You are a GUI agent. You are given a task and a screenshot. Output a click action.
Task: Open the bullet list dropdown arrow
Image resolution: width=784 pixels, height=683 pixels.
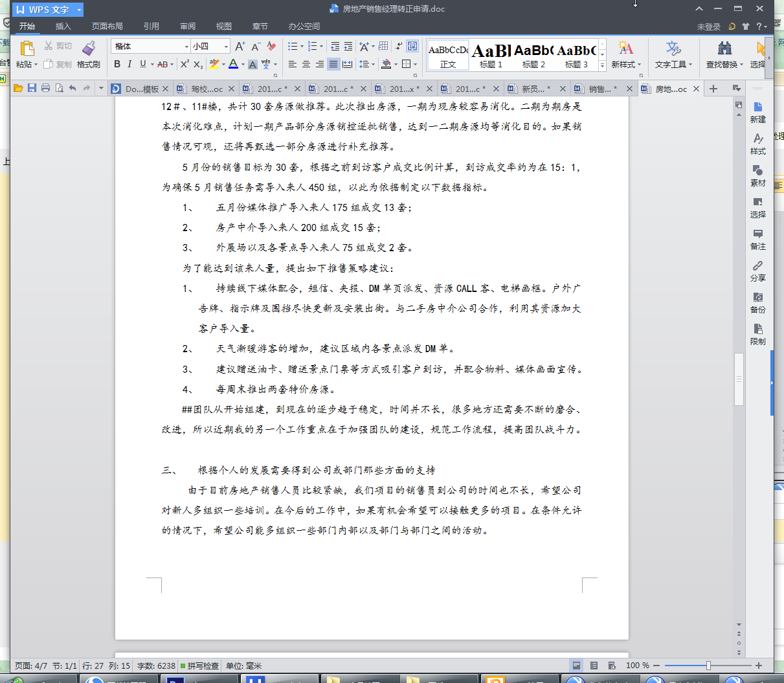click(302, 46)
